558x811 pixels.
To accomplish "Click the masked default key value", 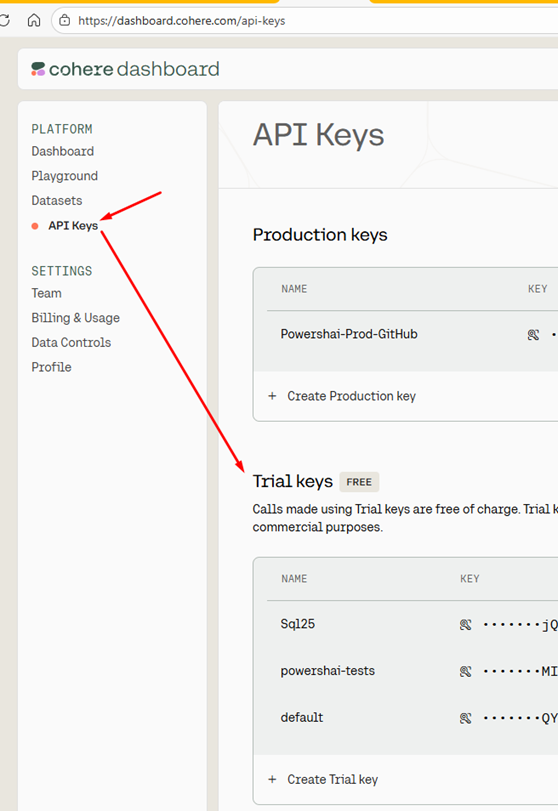I will point(520,718).
